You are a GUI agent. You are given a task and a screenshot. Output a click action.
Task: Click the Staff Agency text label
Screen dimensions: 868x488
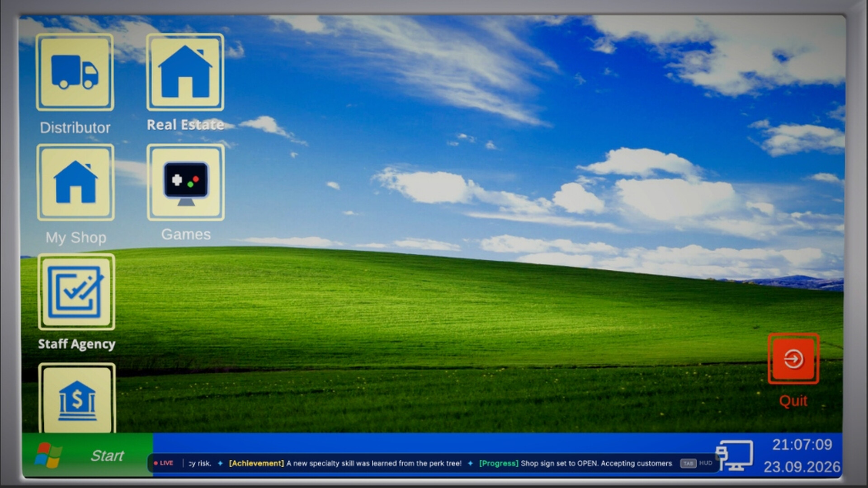[76, 344]
